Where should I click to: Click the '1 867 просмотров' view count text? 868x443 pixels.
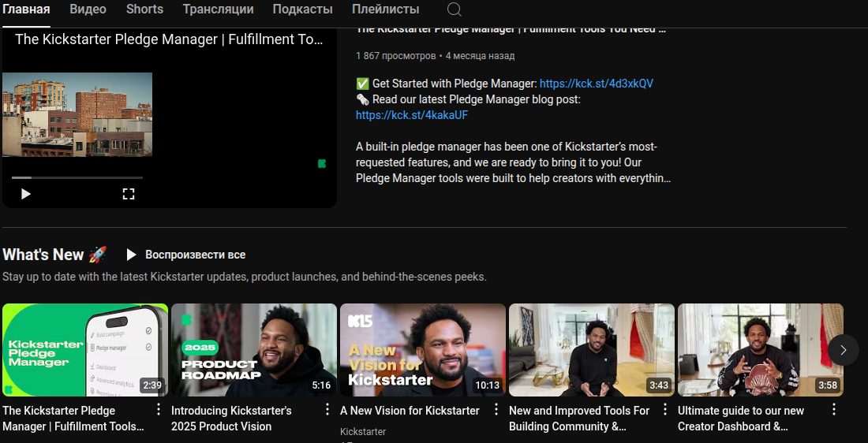396,56
